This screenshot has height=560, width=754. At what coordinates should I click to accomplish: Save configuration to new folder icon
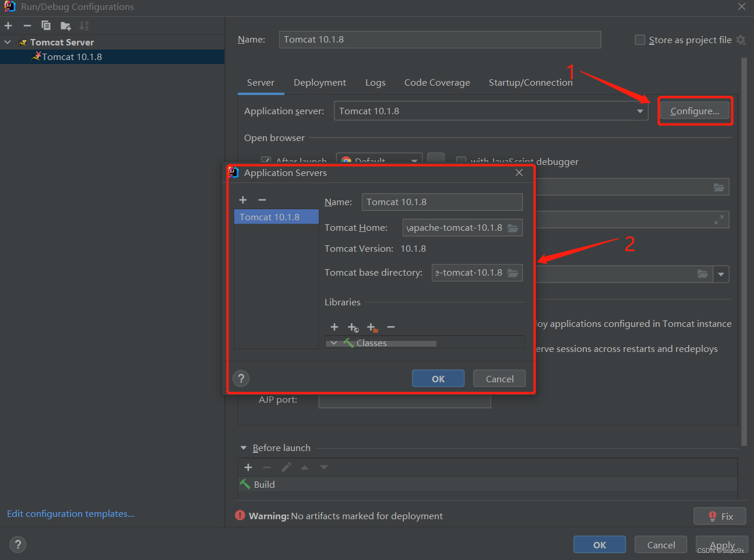click(x=65, y=26)
